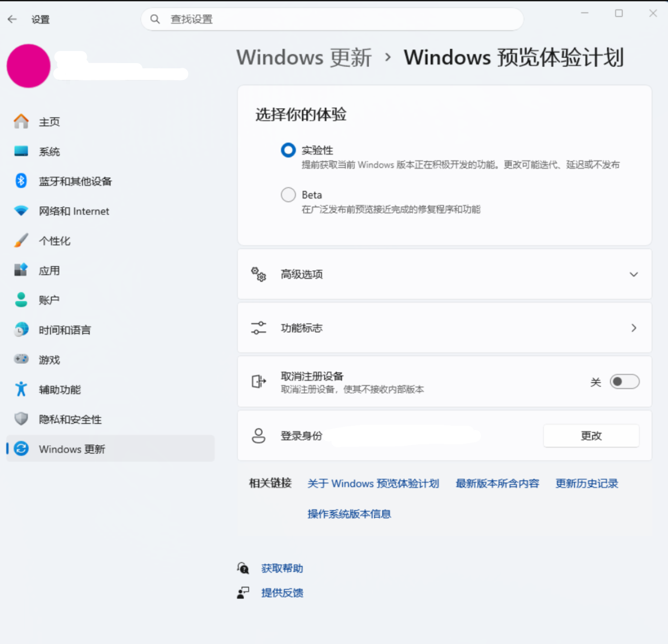
Task: Open the 操作系统版本信息 link
Action: coord(349,514)
